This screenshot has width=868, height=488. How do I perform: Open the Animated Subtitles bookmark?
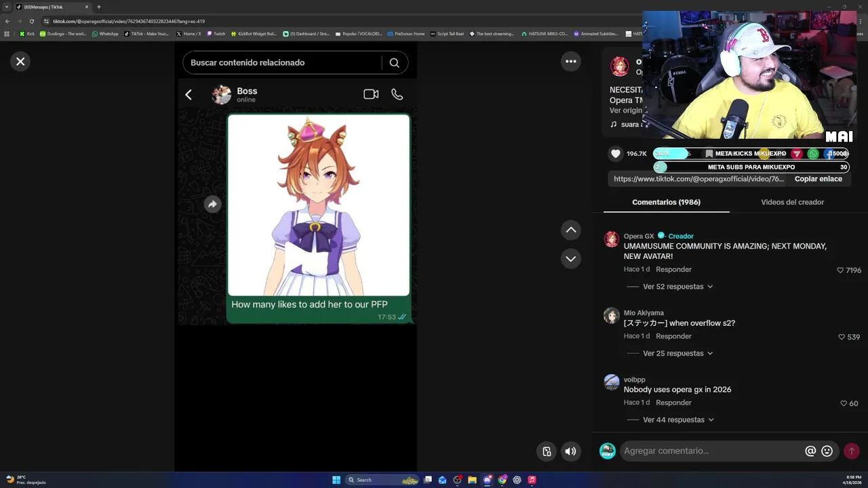[595, 33]
